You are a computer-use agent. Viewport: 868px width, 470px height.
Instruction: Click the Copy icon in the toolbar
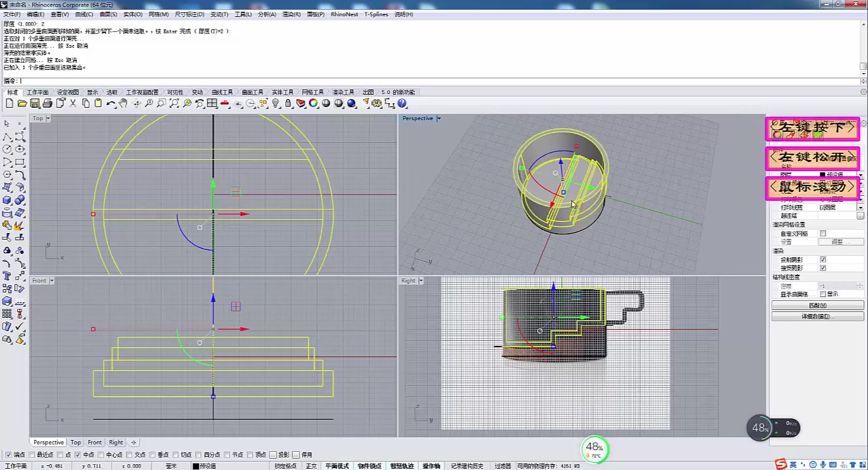pos(85,103)
